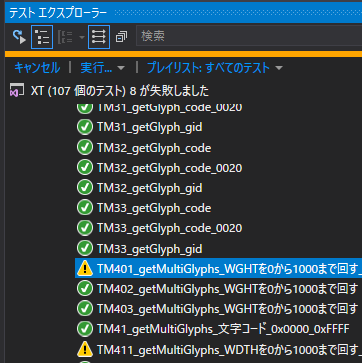The width and height of the screenshot is (362, 363).
Task: Click the collapse all windows icon
Action: tap(121, 37)
